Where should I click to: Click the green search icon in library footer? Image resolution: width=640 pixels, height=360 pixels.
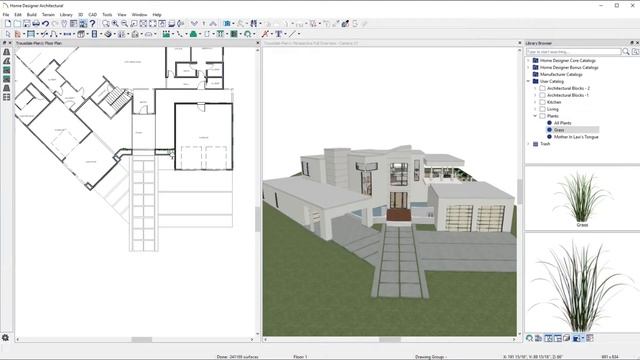529,338
